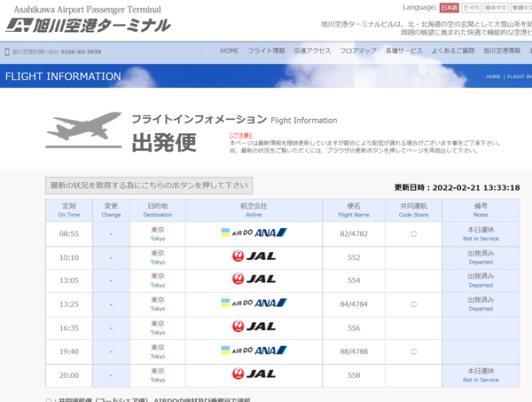This screenshot has width=532, height=402.
Task: Click the 航空会社 Airline column header
Action: [x=254, y=210]
